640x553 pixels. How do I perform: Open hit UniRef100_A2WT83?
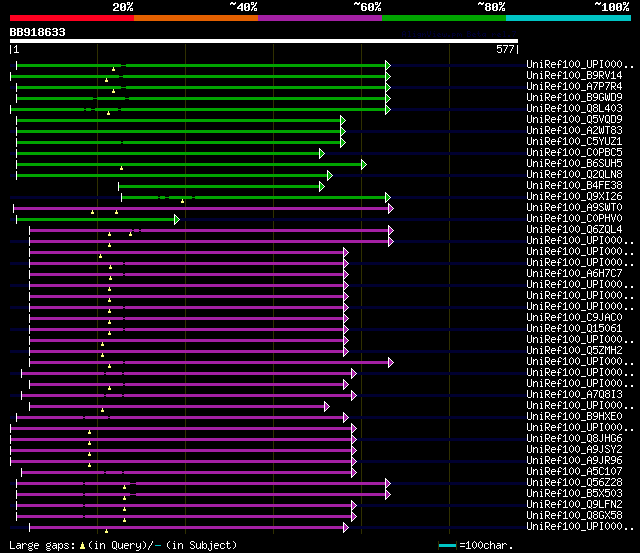(574, 130)
